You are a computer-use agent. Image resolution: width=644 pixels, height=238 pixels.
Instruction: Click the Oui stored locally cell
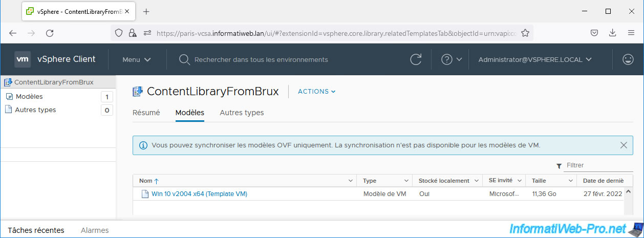tap(424, 194)
